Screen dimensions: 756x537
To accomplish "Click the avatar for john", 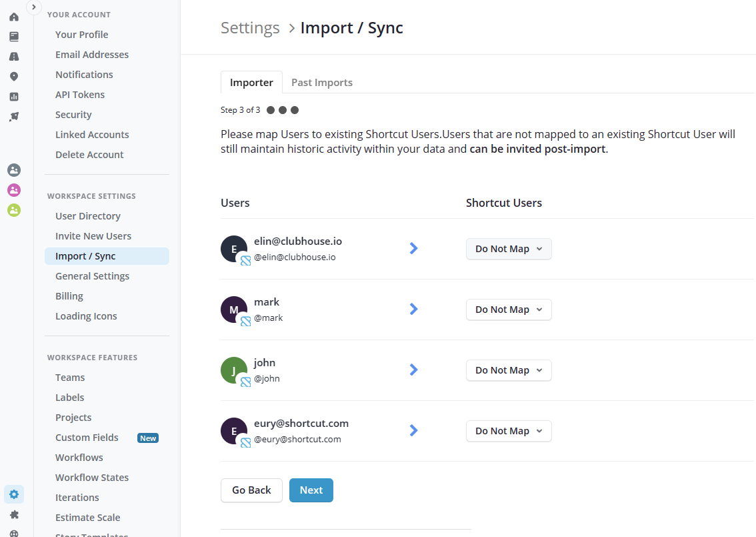I will click(234, 370).
